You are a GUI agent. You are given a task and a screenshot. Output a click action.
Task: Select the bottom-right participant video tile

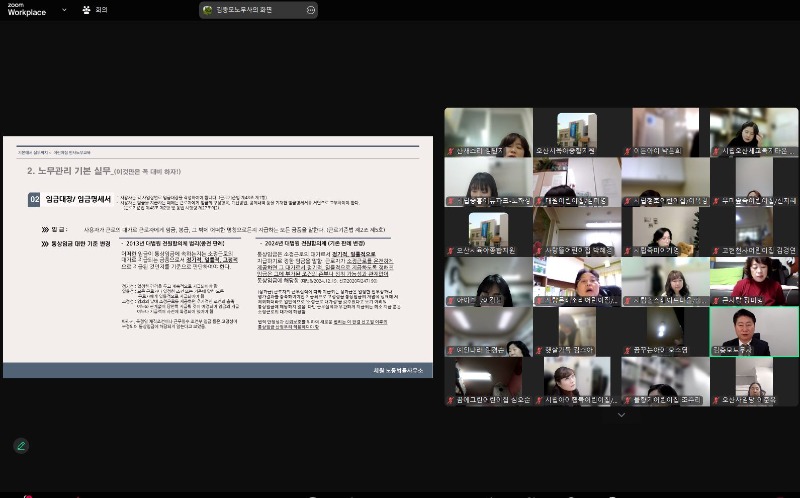point(754,382)
